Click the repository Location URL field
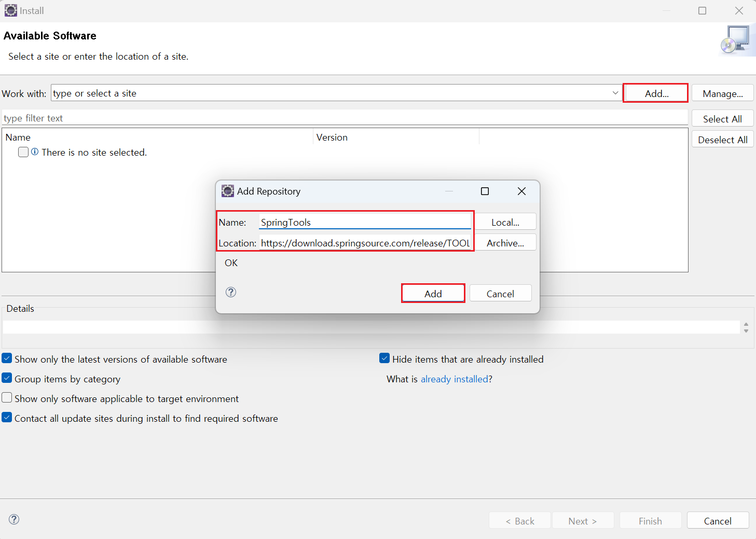 365,243
